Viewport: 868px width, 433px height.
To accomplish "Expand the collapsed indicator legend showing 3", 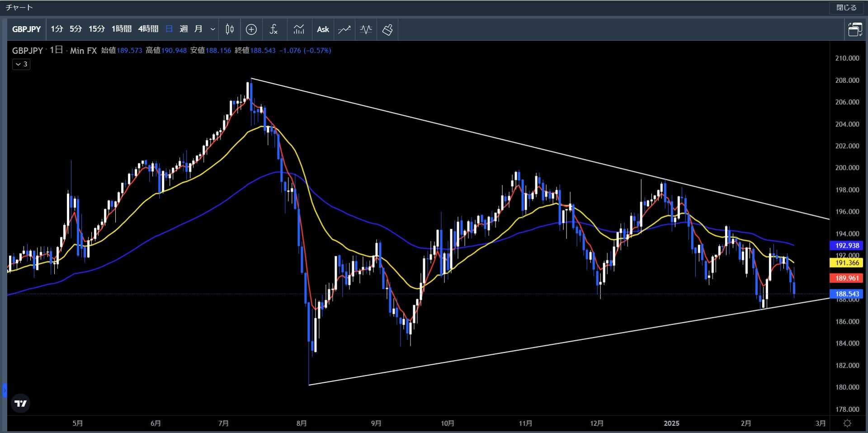I will (21, 64).
